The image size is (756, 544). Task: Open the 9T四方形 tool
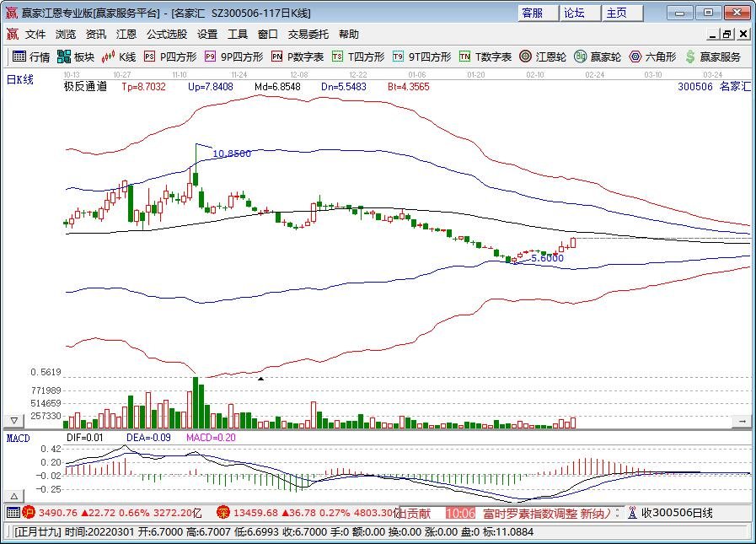[422, 57]
